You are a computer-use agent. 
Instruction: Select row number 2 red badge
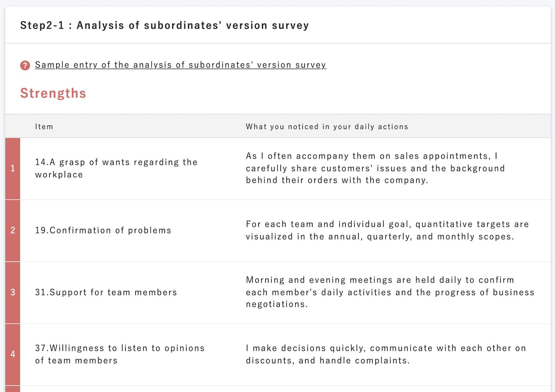pos(13,231)
